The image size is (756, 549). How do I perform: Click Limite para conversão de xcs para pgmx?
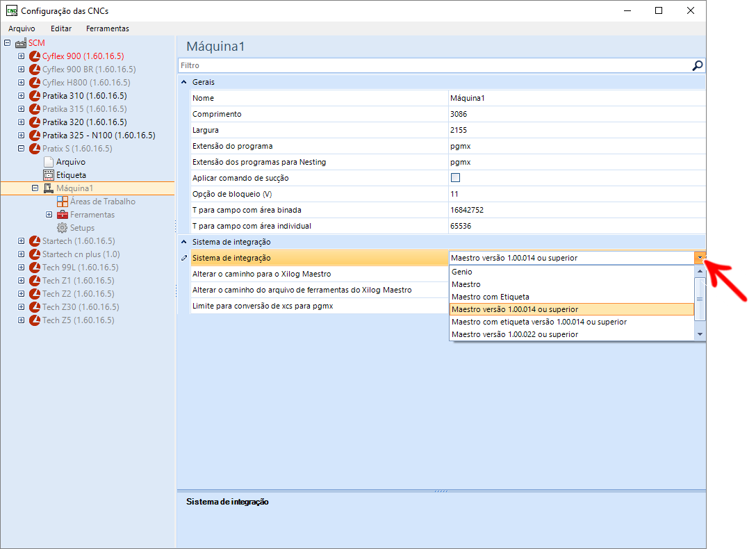click(x=319, y=306)
